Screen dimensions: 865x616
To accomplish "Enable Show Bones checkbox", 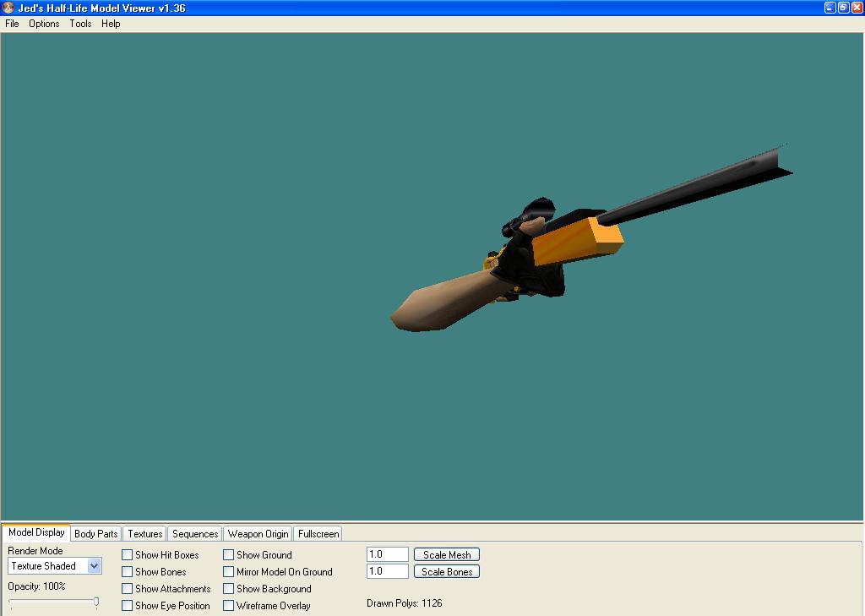I will [x=127, y=572].
